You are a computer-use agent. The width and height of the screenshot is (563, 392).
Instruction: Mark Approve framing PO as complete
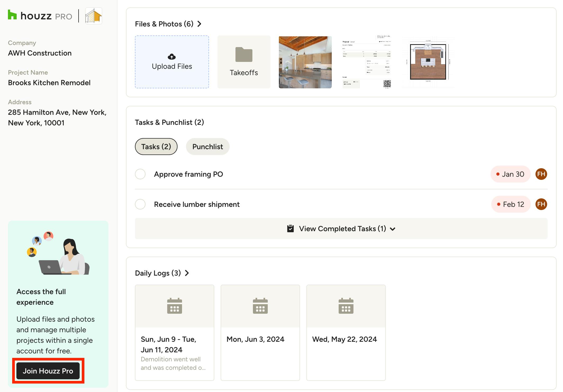(x=140, y=174)
